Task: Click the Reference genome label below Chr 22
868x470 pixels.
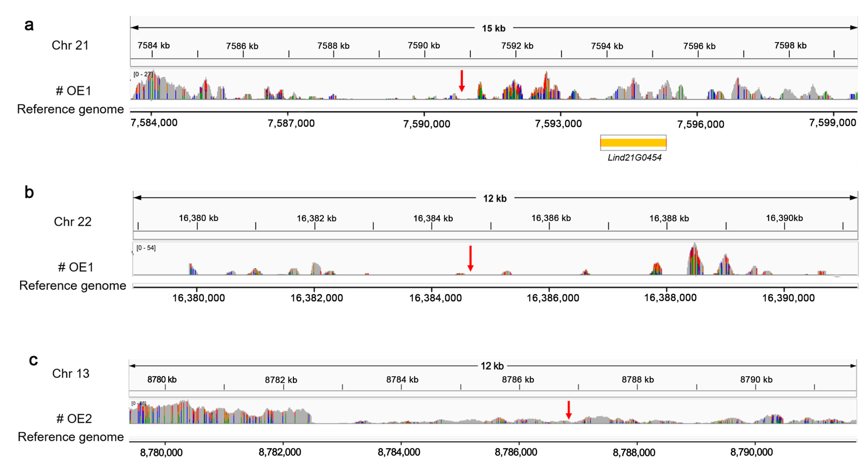Action: [x=73, y=285]
